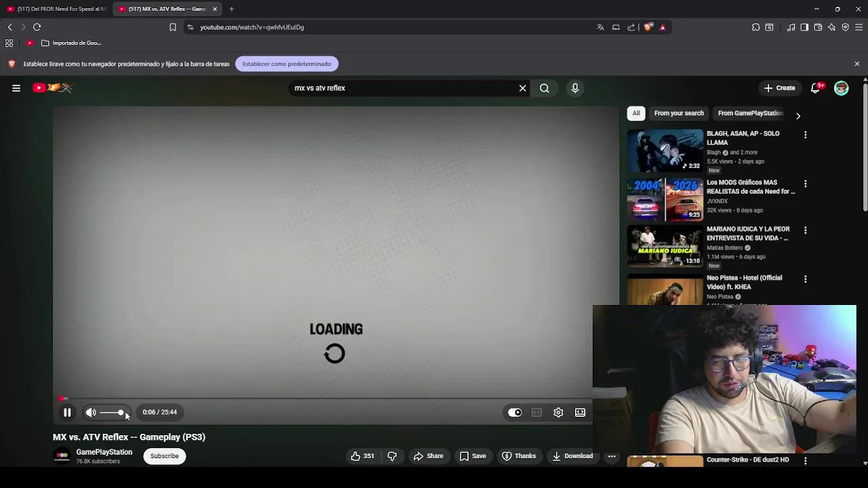Open options for 'BLAGH, ASAN, AP - SOLO LLAMA'
The width and height of the screenshot is (868, 488).
coord(806,135)
